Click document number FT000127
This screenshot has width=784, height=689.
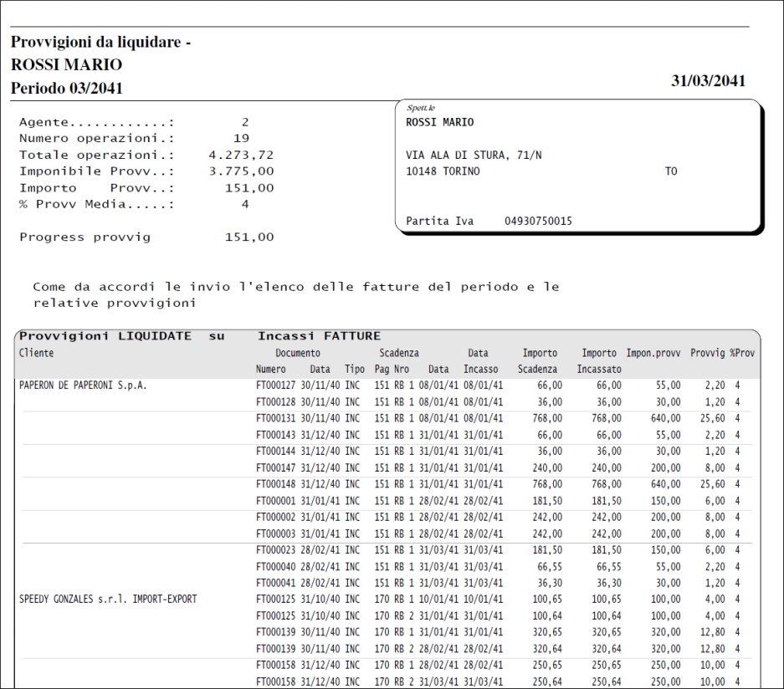tap(275, 385)
